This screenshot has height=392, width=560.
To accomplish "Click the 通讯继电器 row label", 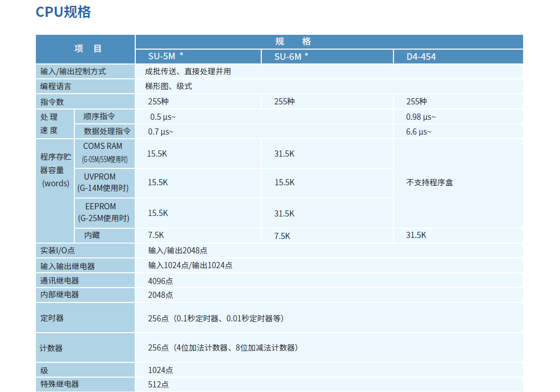I will pos(60,280).
